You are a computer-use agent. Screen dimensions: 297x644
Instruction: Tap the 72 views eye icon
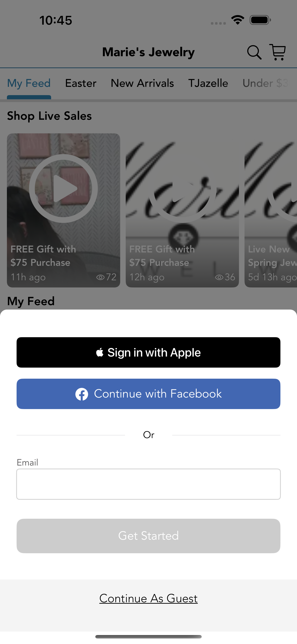tap(101, 277)
